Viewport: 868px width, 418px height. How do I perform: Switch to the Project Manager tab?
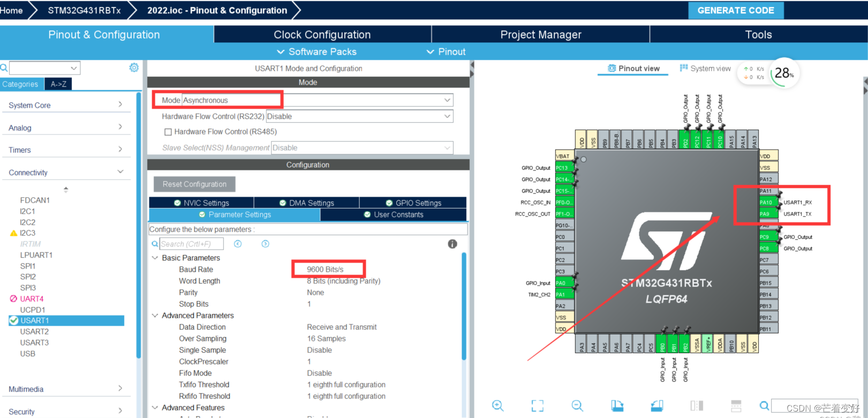[541, 34]
